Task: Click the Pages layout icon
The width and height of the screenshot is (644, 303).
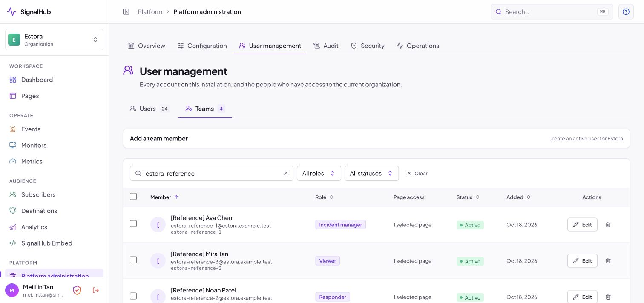Action: 13,96
